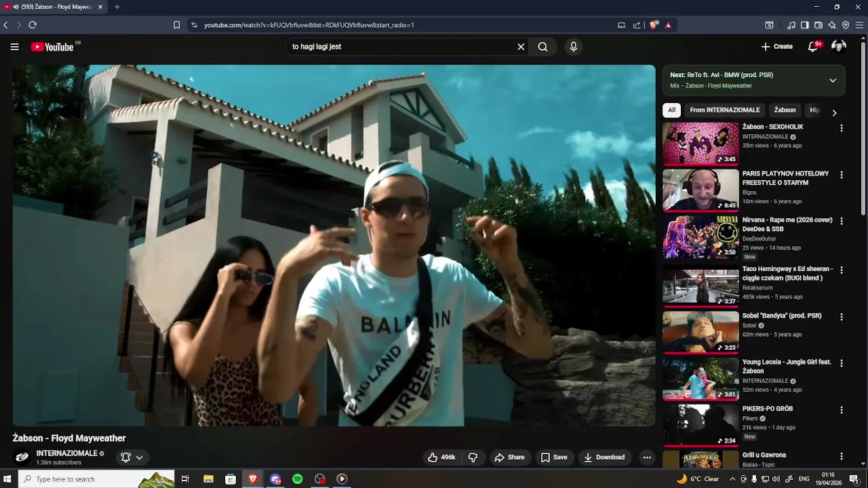Start voice search with microphone
This screenshot has height=488, width=868.
pos(574,47)
